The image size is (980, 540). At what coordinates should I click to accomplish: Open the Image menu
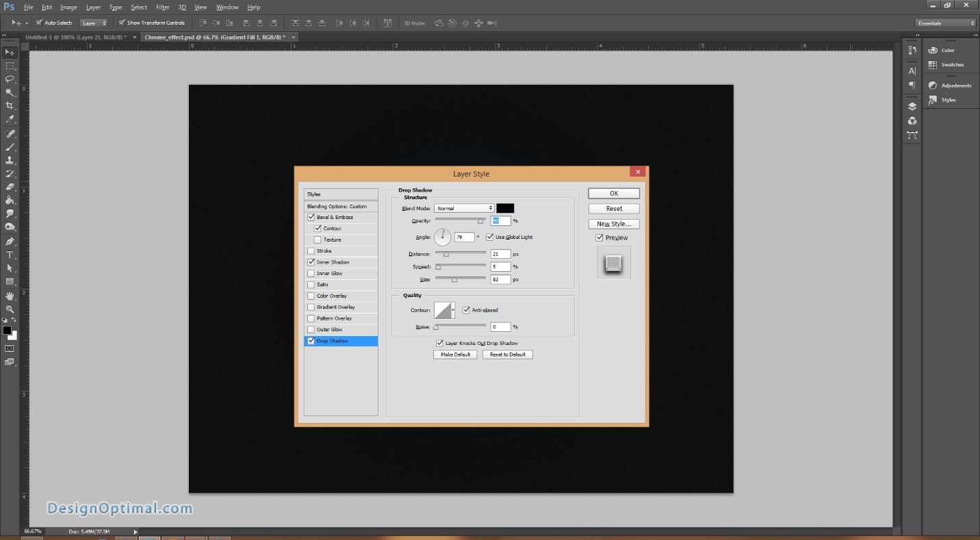click(x=68, y=7)
